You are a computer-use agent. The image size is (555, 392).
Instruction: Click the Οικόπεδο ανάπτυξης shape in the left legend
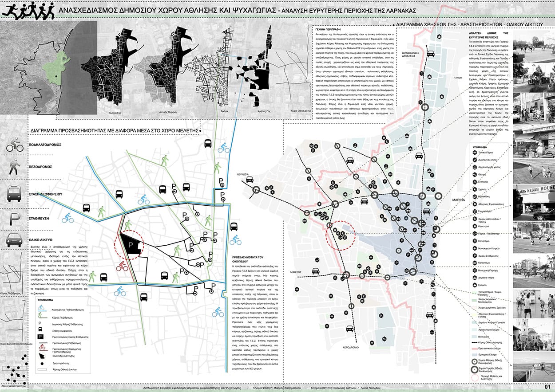42,356
